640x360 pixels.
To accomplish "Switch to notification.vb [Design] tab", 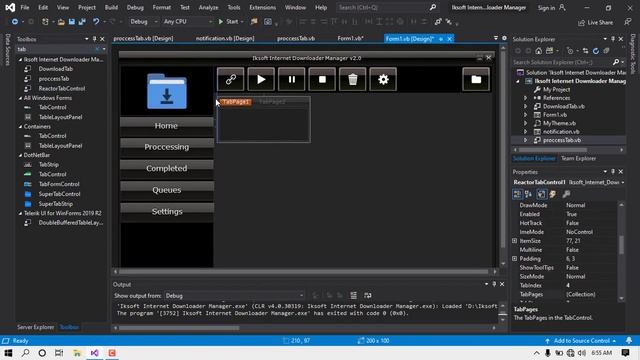I will point(225,38).
